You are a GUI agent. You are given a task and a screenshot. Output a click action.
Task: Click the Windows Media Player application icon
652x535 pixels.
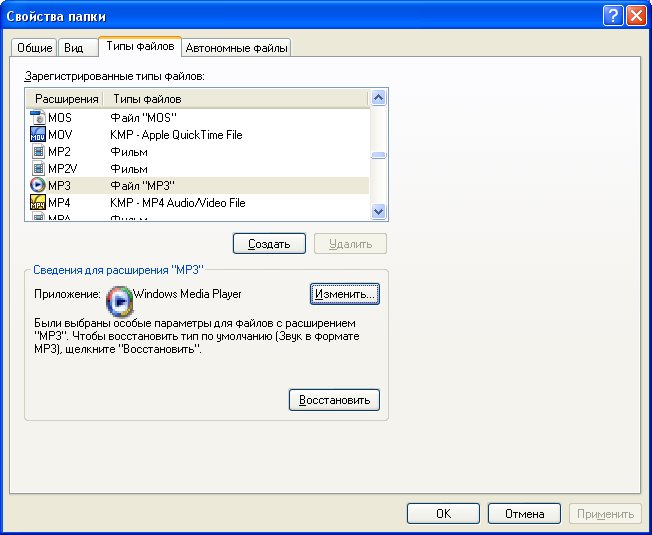118,297
